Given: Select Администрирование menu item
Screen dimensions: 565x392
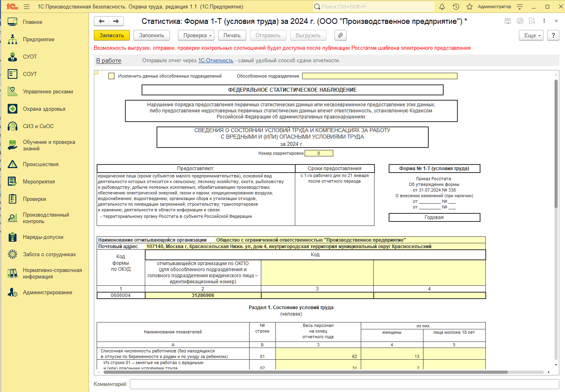Looking at the screenshot, I should (x=48, y=293).
